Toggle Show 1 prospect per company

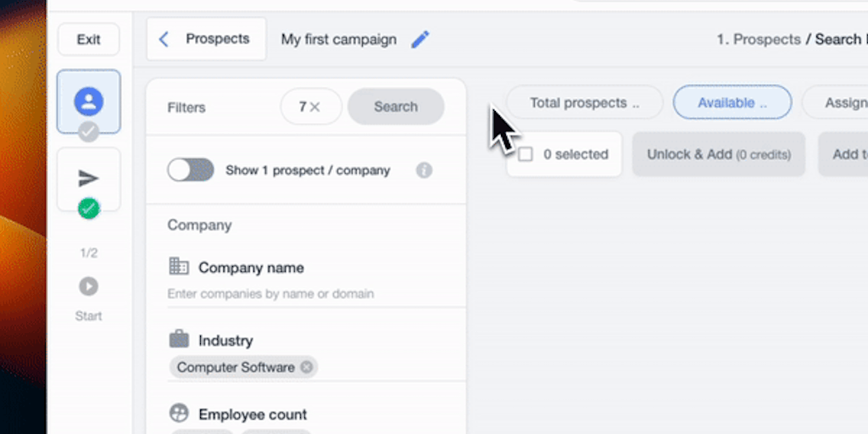point(191,170)
